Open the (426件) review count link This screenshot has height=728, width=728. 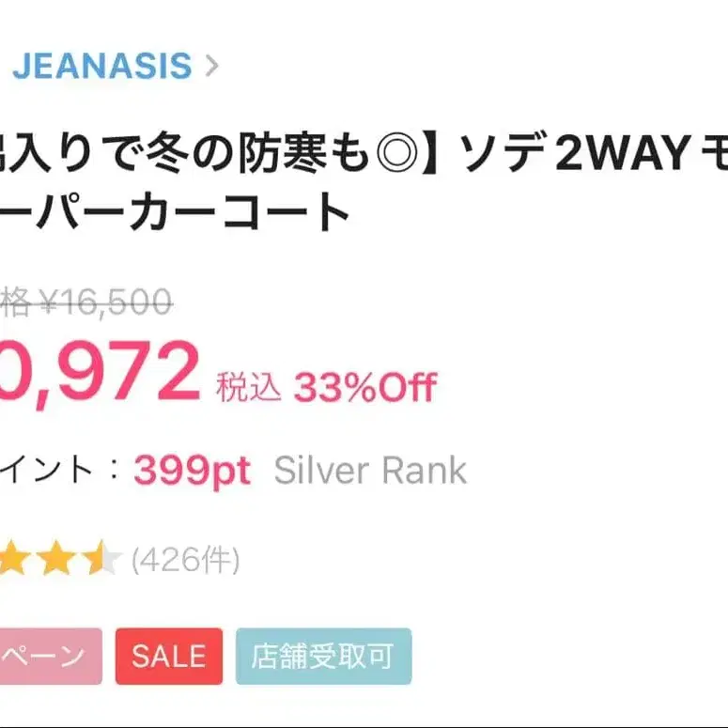click(185, 561)
